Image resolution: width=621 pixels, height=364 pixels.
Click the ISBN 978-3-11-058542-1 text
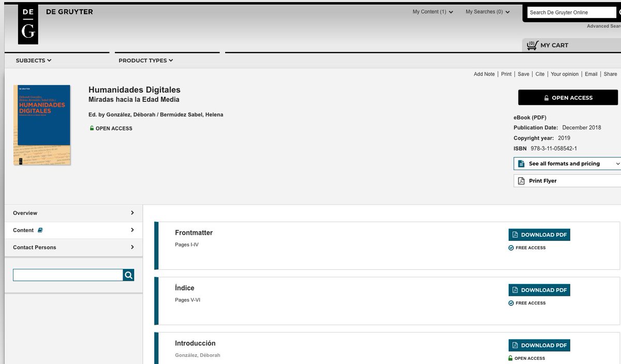pos(545,148)
